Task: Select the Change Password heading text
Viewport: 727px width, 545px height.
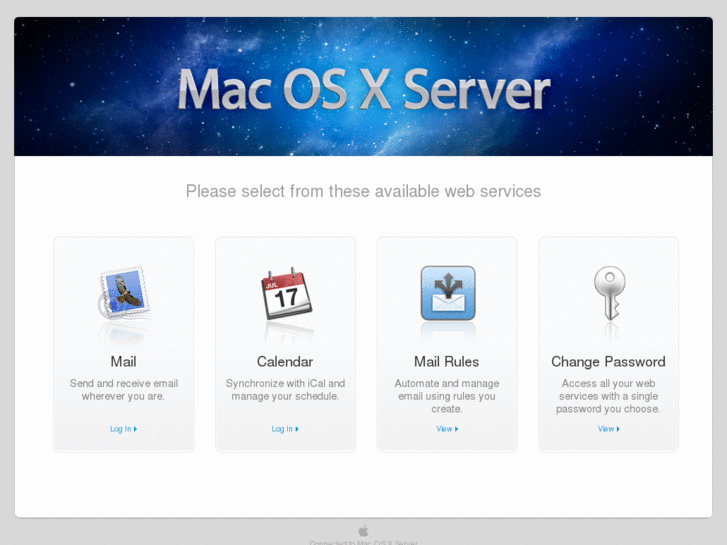Action: coord(608,362)
